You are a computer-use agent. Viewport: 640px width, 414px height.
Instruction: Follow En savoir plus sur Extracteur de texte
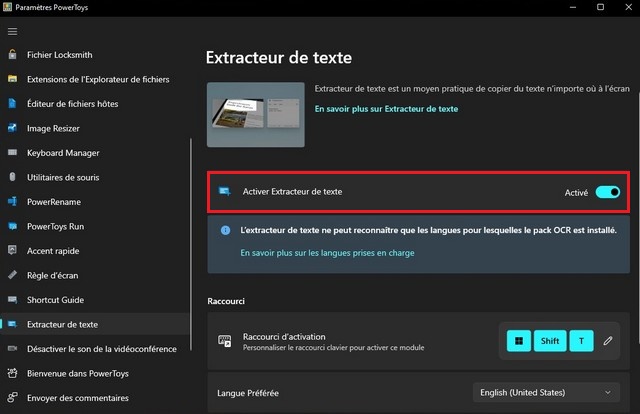pos(386,109)
